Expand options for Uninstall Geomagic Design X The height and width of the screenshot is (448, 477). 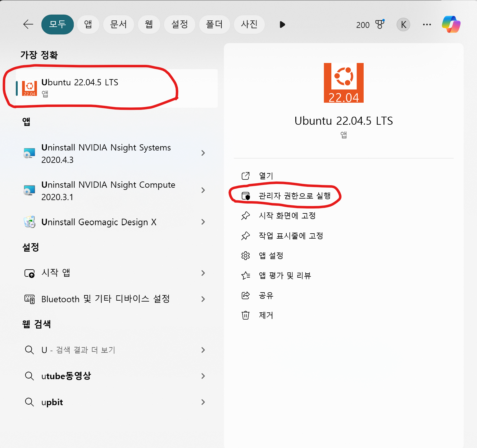pyautogui.click(x=203, y=222)
